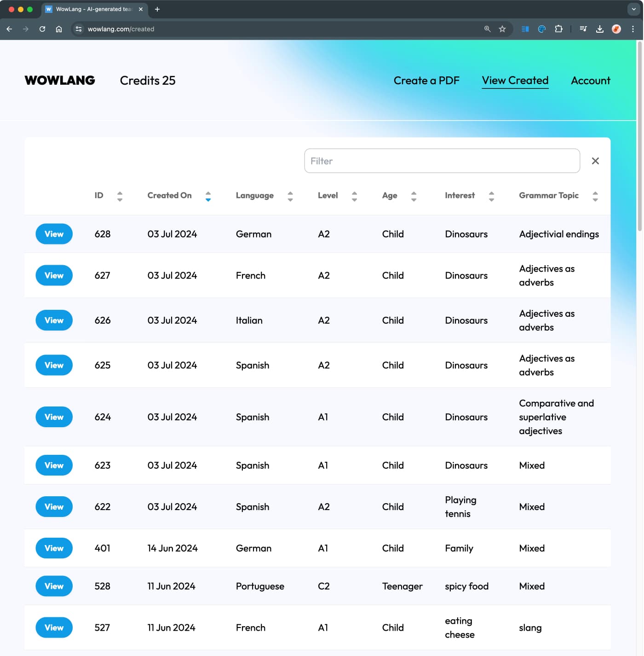The width and height of the screenshot is (644, 656).
Task: Reload the page with the refresh icon
Action: click(x=42, y=29)
